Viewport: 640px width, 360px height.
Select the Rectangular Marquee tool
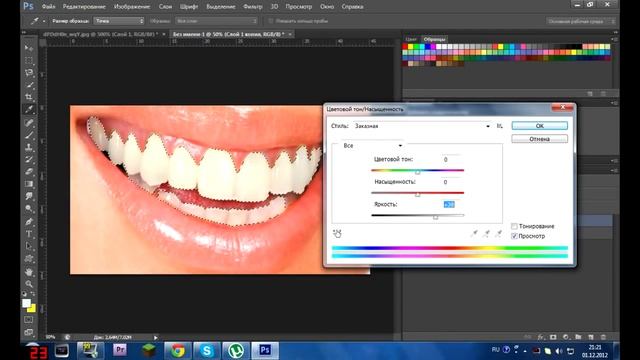[x=29, y=60]
